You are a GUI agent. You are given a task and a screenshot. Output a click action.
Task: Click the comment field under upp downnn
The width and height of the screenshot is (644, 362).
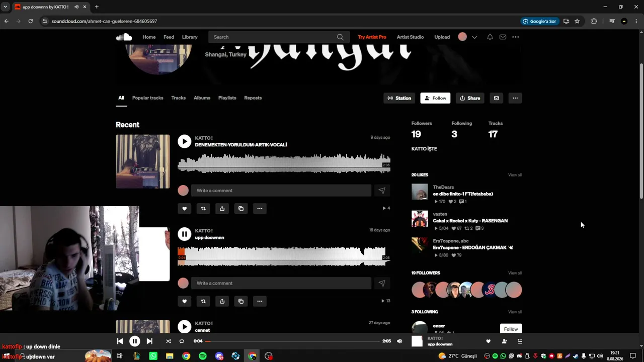281,283
